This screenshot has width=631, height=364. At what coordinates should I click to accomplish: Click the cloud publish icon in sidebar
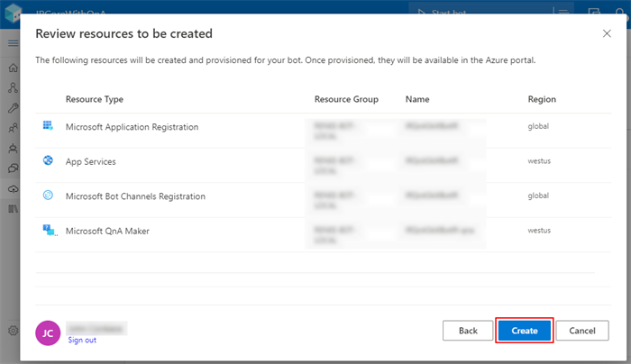(x=13, y=188)
